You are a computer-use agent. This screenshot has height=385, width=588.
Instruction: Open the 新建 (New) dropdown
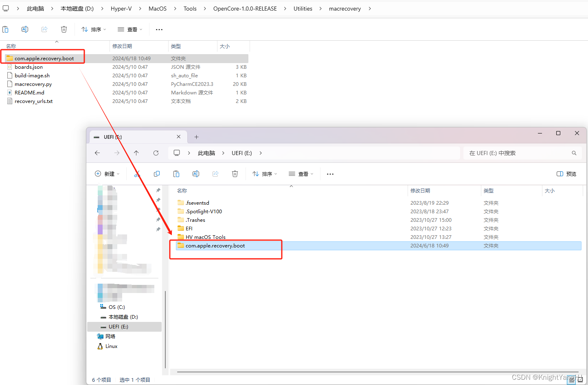(x=107, y=174)
